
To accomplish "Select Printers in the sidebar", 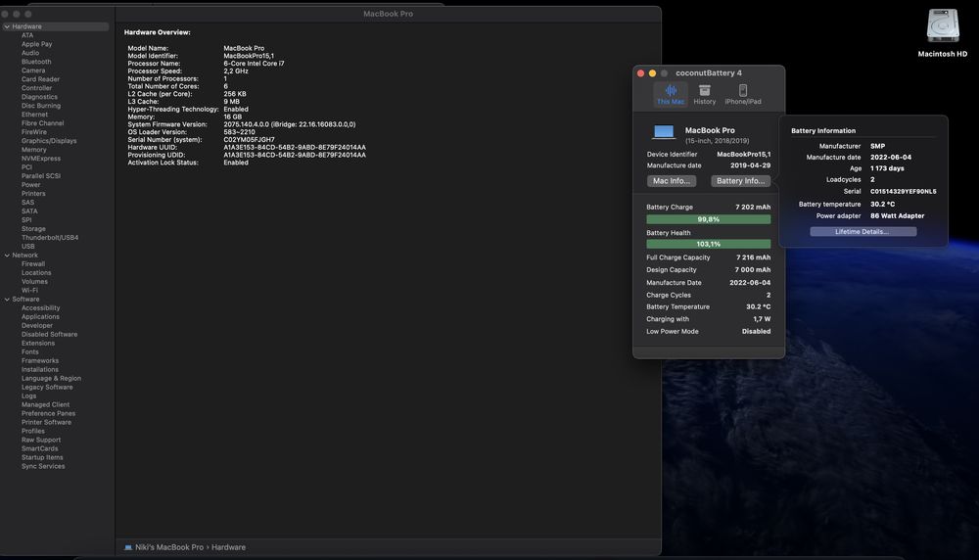I will point(33,194).
